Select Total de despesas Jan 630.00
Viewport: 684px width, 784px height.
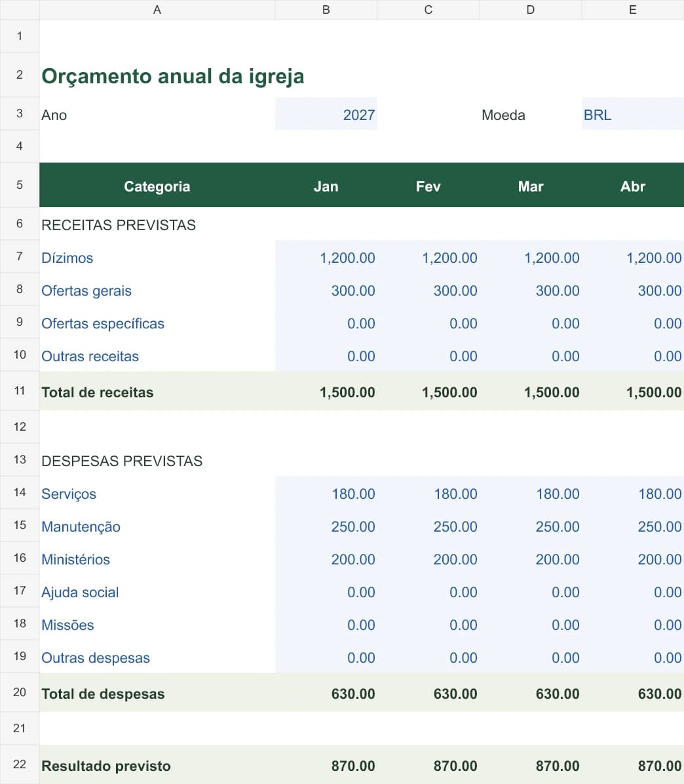click(326, 693)
